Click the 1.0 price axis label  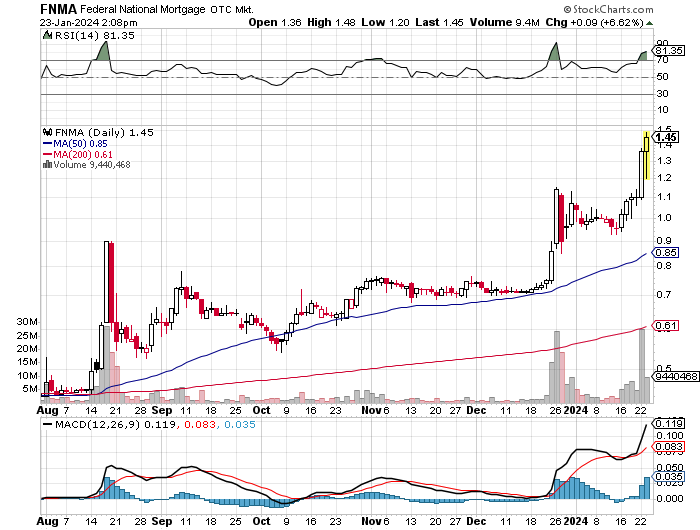click(x=664, y=218)
